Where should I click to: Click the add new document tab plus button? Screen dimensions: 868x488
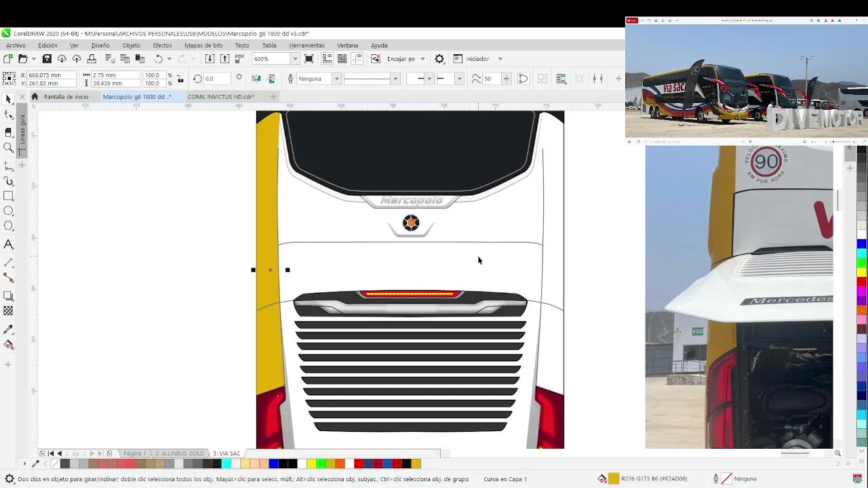point(273,96)
